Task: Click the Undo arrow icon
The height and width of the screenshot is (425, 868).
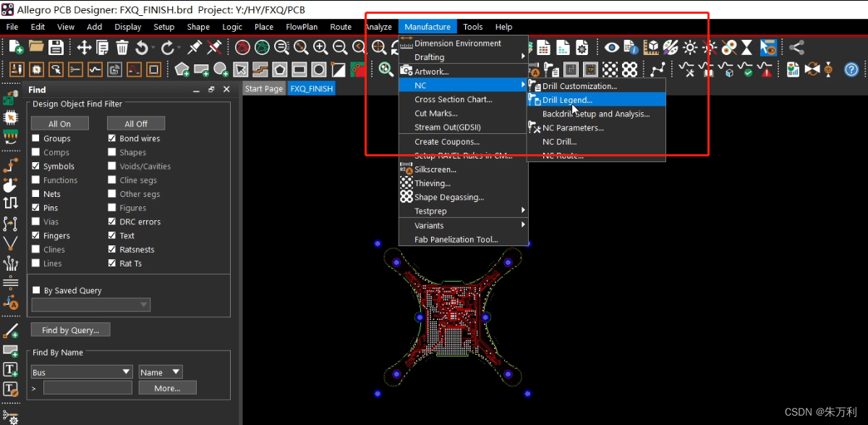Action: (142, 48)
